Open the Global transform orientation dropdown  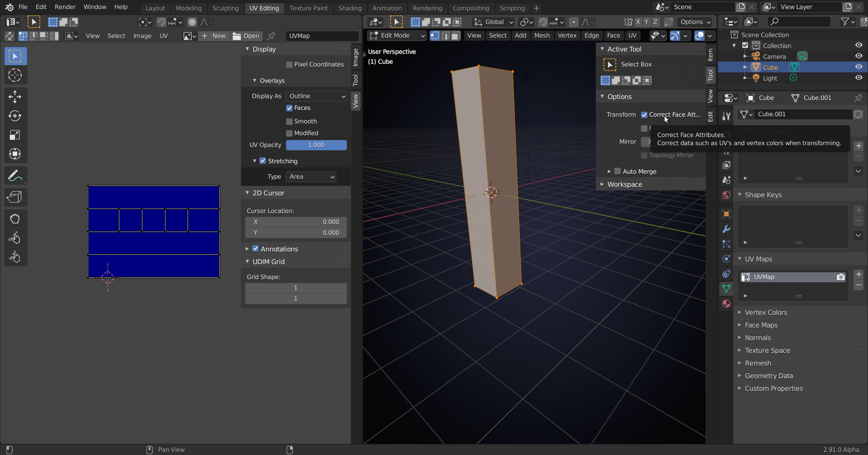tap(494, 22)
